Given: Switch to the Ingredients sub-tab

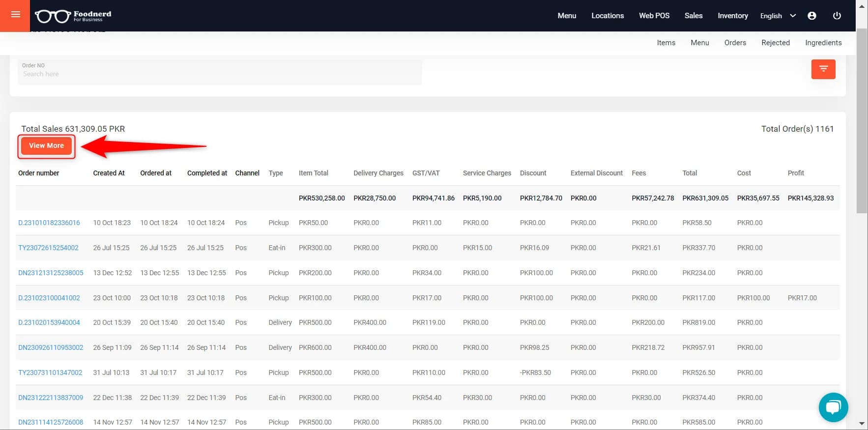Looking at the screenshot, I should tap(823, 43).
